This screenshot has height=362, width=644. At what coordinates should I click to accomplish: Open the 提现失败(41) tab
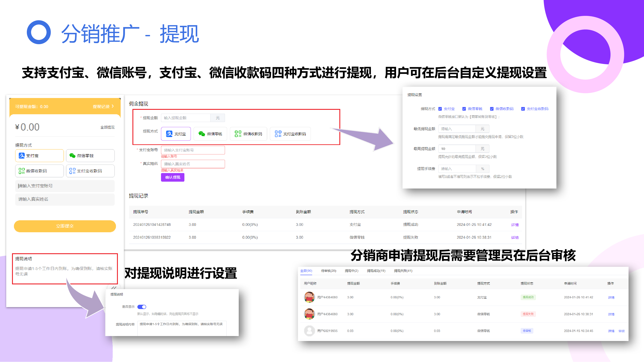[403, 271]
